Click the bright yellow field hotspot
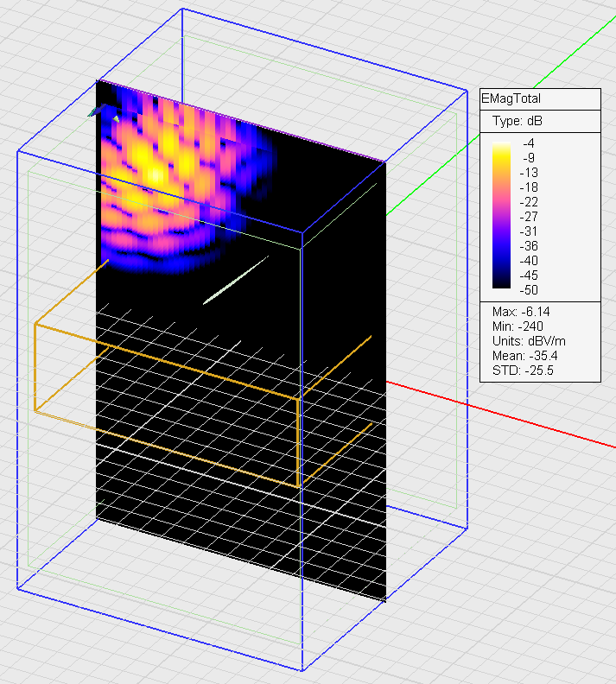The image size is (616, 684). 156,173
